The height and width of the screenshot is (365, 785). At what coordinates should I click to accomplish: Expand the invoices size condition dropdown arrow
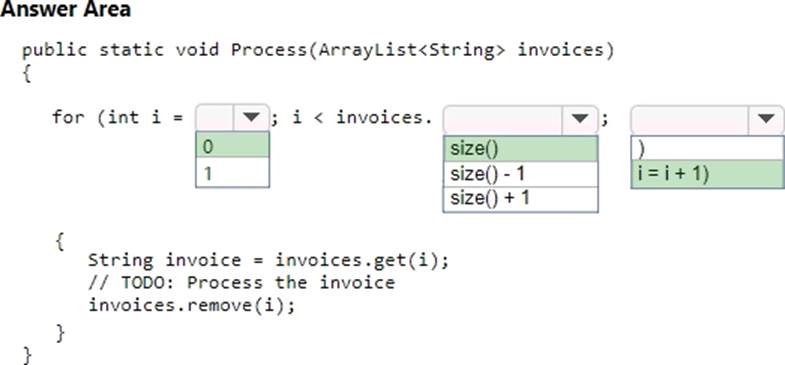[580, 119]
